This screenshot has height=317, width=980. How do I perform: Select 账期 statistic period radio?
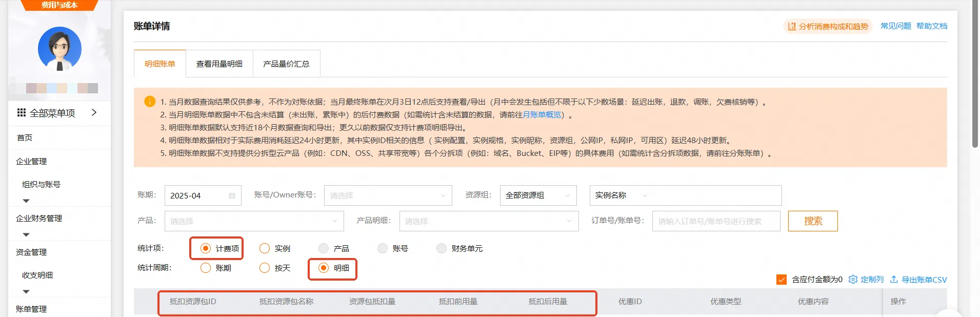tap(206, 268)
